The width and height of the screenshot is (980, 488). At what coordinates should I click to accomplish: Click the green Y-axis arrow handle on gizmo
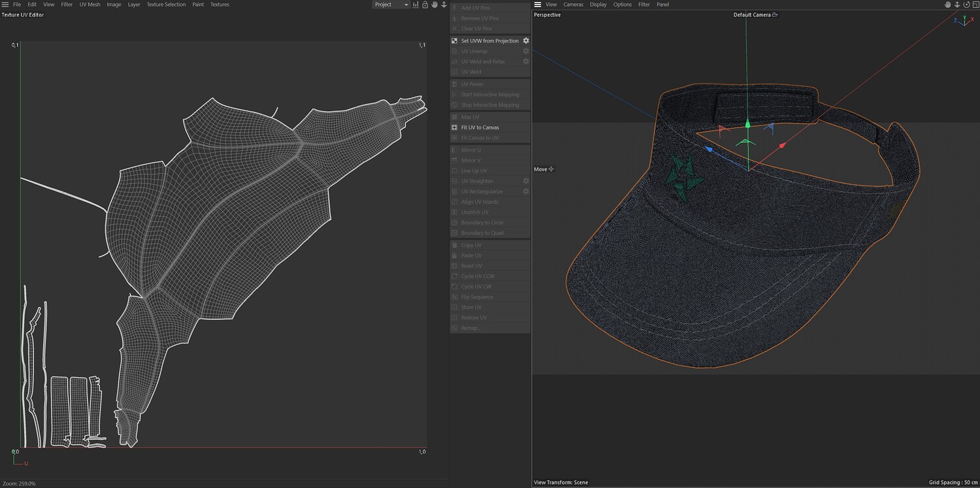747,123
